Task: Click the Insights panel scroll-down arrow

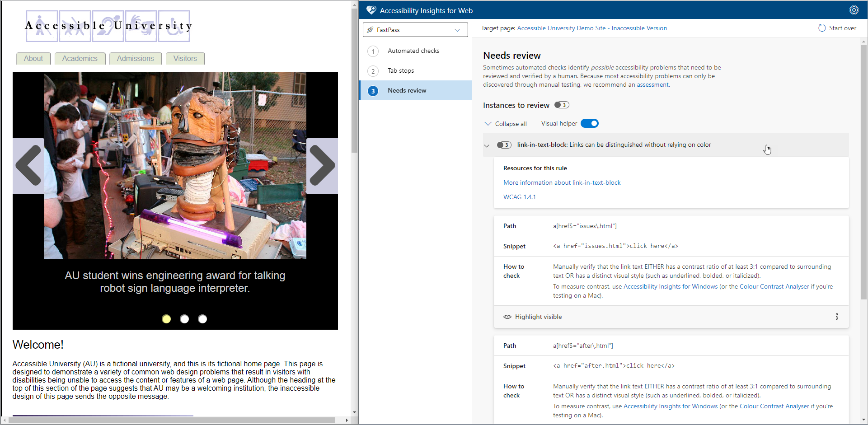Action: [x=863, y=420]
